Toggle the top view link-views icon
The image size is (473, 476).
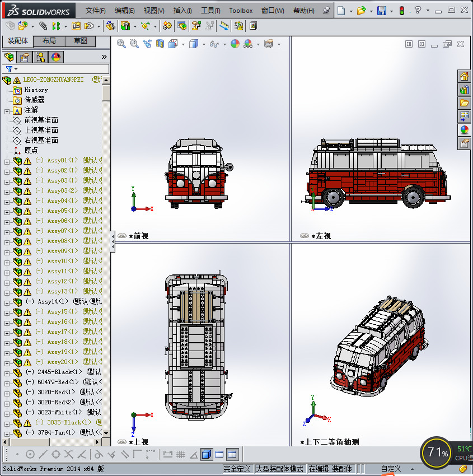tap(122, 442)
